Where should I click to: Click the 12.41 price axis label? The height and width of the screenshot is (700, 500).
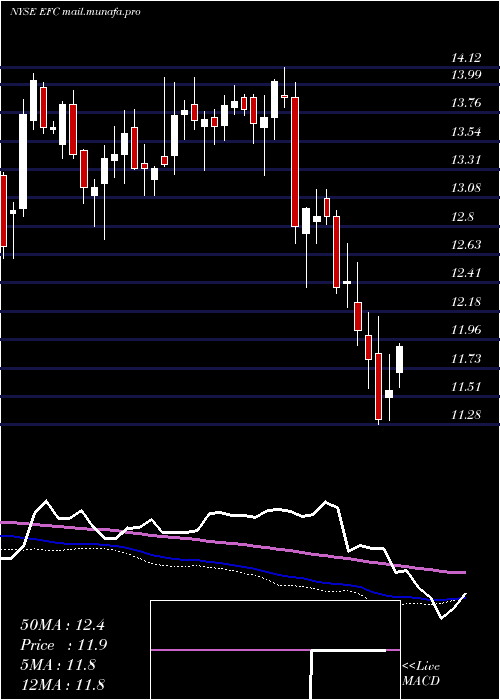tap(467, 273)
